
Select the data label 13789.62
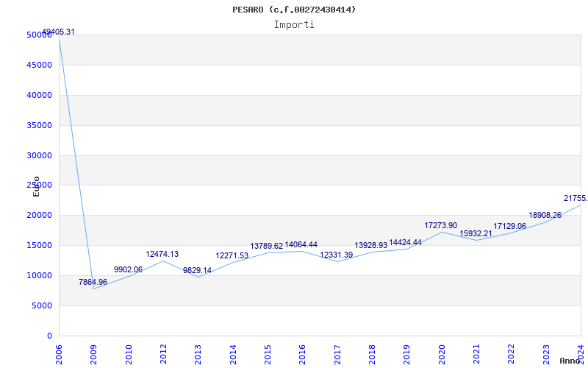tap(267, 247)
